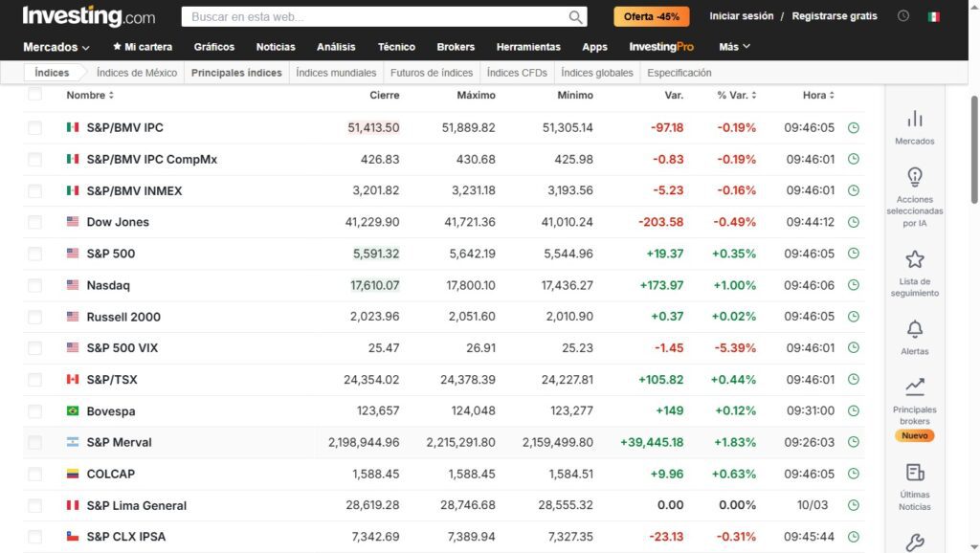The height and width of the screenshot is (553, 980).
Task: Open Mercados chart icon in sidebar
Action: click(914, 119)
